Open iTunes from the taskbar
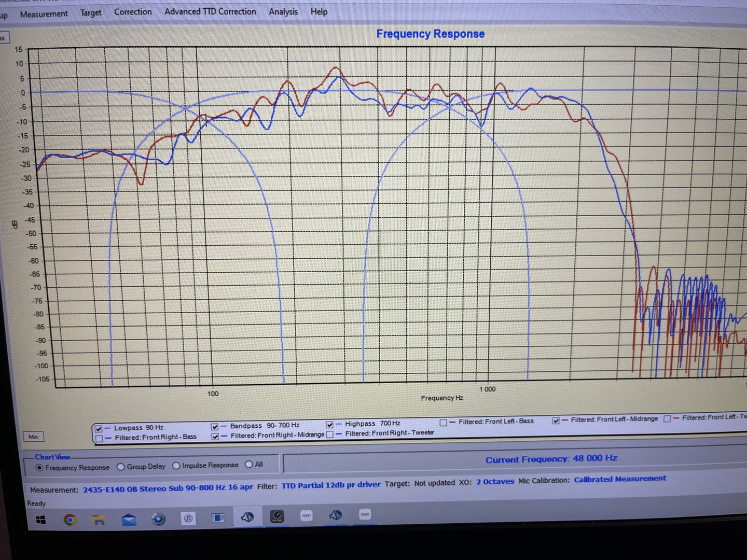The width and height of the screenshot is (747, 560). point(188,518)
